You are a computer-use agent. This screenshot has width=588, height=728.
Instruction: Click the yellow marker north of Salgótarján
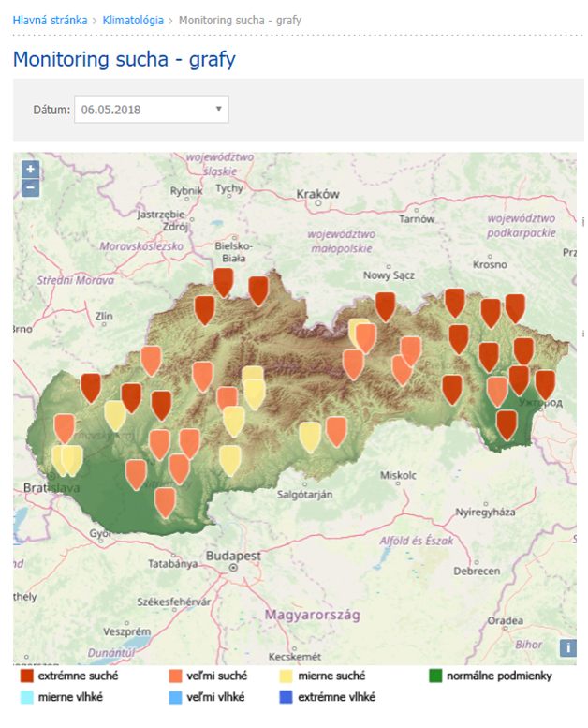[x=310, y=436]
